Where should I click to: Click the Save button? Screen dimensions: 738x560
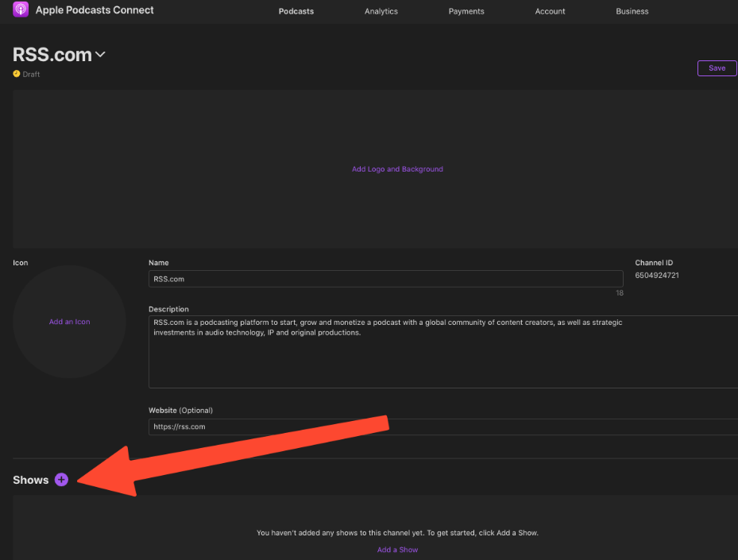[x=717, y=68]
